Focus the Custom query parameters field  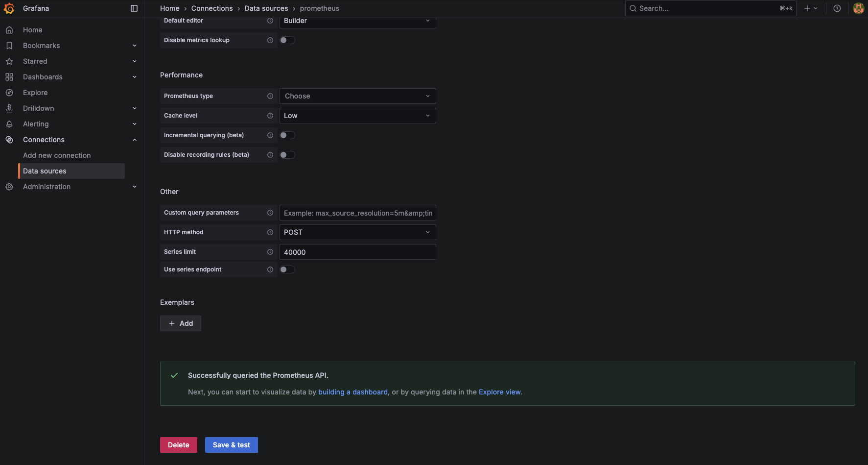357,213
